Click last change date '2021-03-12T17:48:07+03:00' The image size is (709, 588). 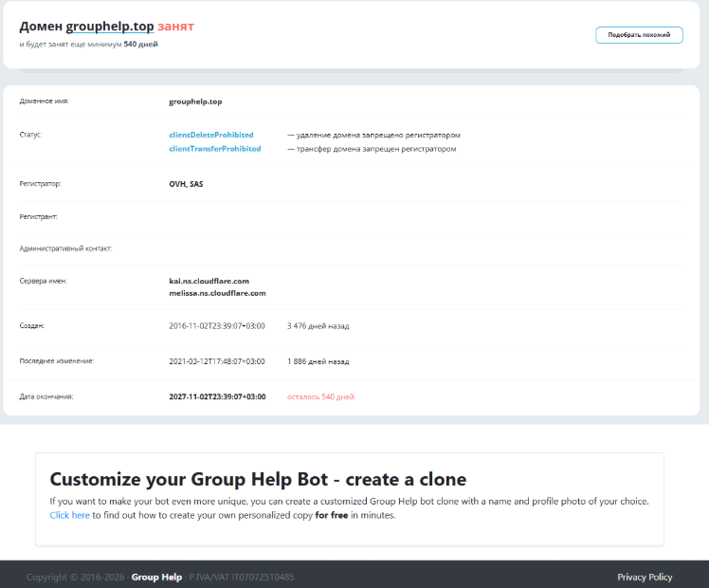pos(217,361)
